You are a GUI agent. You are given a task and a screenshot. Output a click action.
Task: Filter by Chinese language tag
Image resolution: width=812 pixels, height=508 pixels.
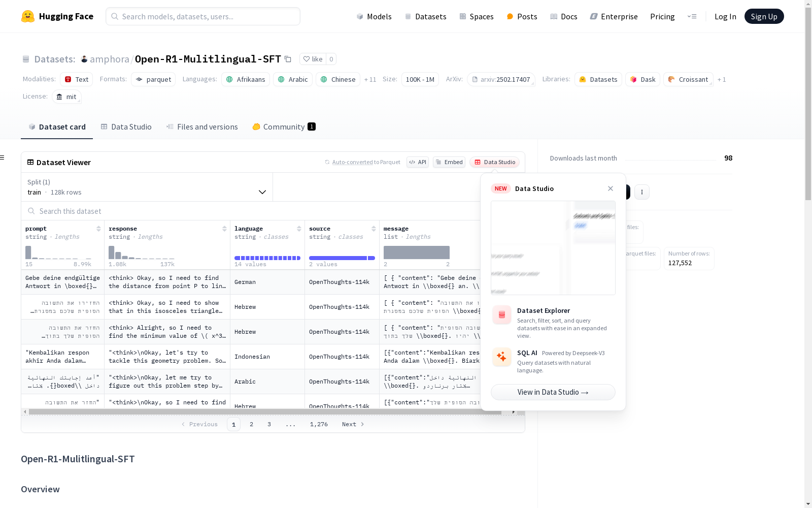pos(338,79)
